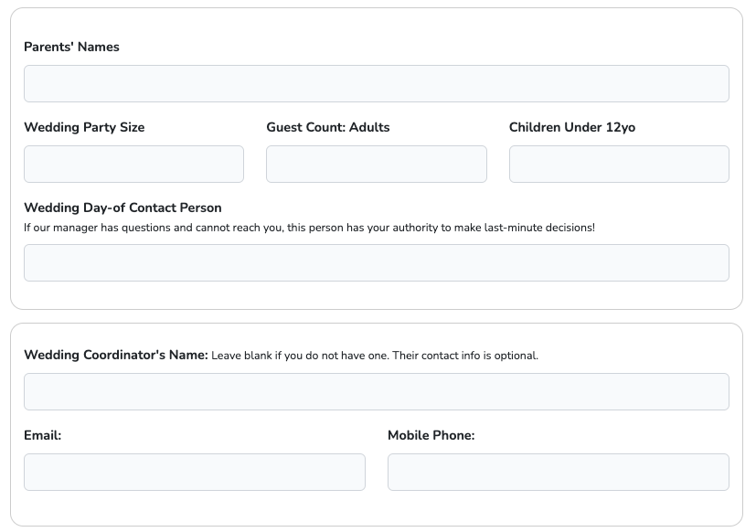Select the Guest Count: Adults input box
This screenshot has width=756, height=532.
[376, 164]
